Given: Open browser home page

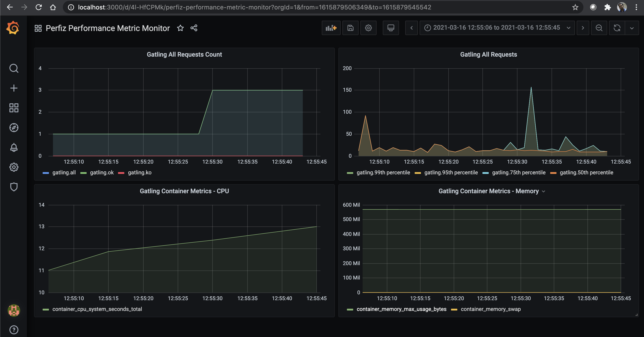Looking at the screenshot, I should point(53,7).
